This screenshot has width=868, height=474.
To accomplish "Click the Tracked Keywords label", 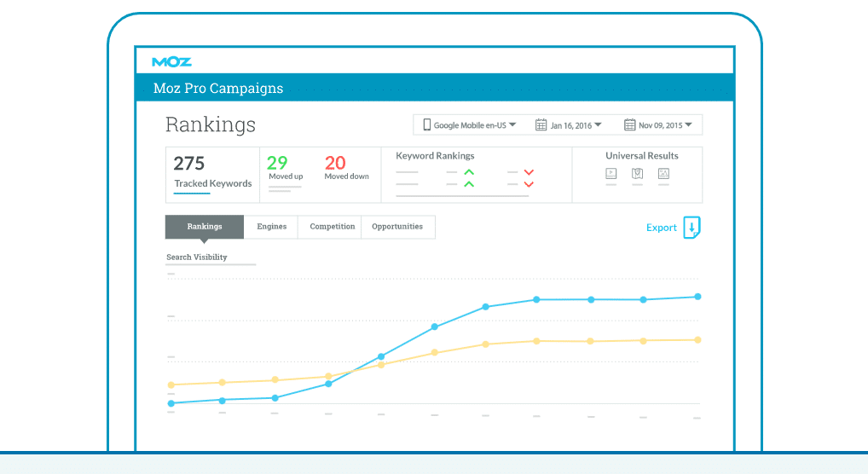I will pos(213,183).
